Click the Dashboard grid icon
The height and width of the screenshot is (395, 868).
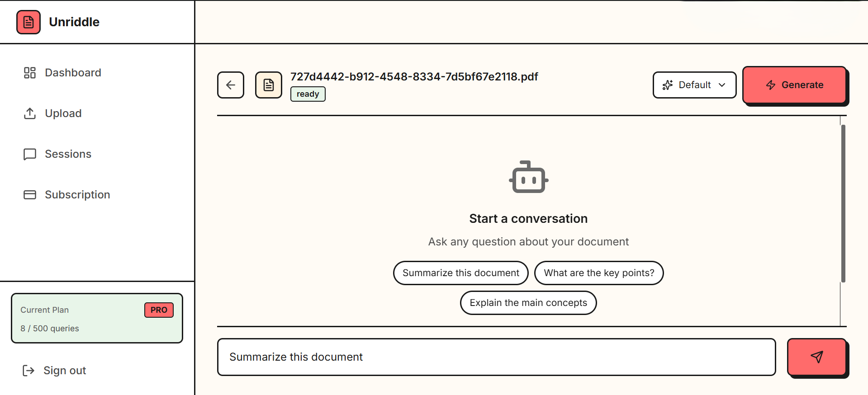(30, 73)
